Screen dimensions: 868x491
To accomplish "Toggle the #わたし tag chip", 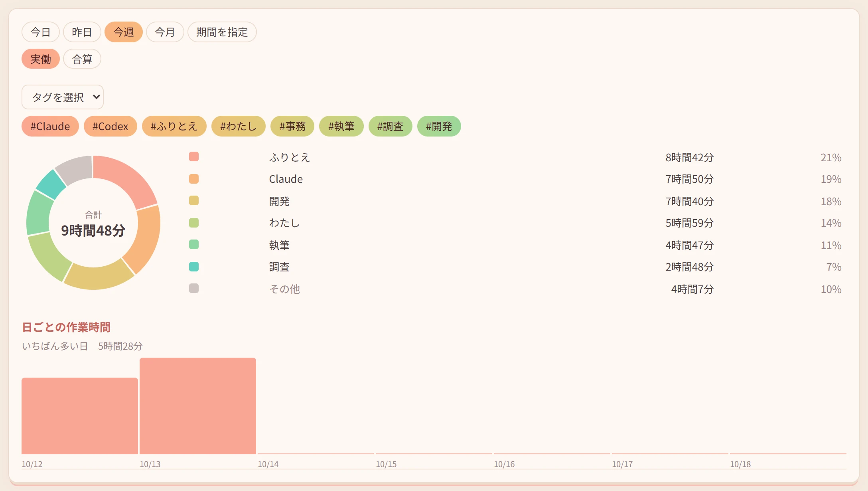I will 239,126.
